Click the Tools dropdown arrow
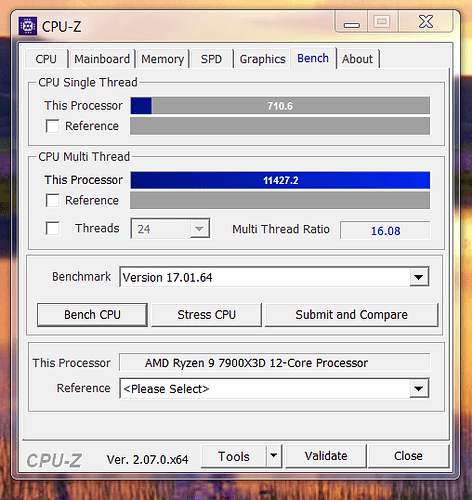This screenshot has height=500, width=472. point(274,455)
